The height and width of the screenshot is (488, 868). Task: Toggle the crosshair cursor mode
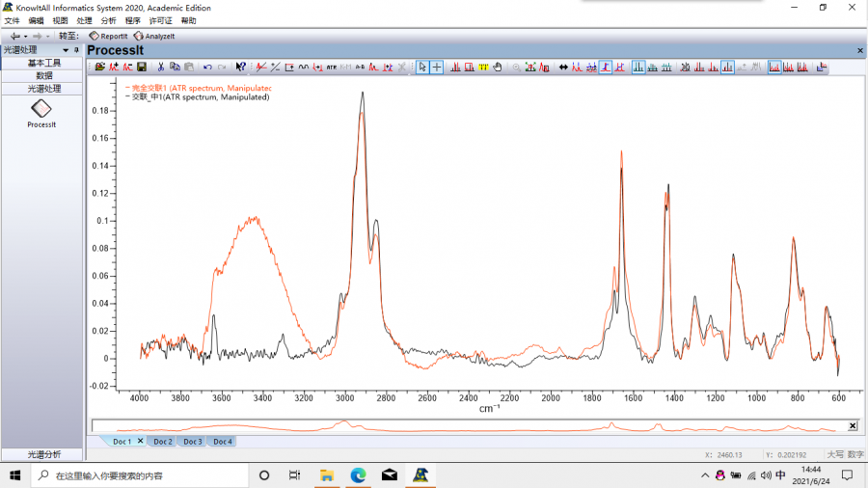point(437,68)
